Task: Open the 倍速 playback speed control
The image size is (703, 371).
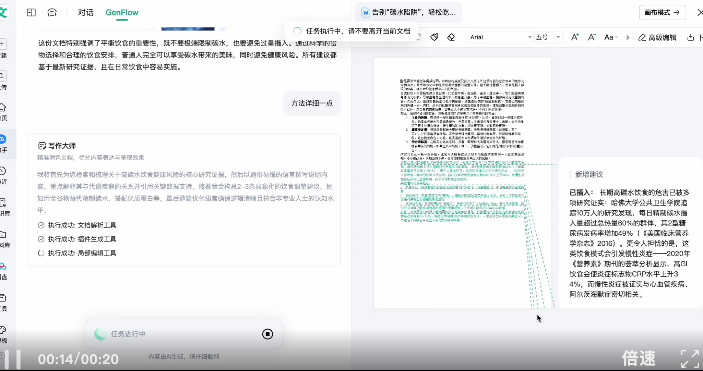Action: click(639, 358)
